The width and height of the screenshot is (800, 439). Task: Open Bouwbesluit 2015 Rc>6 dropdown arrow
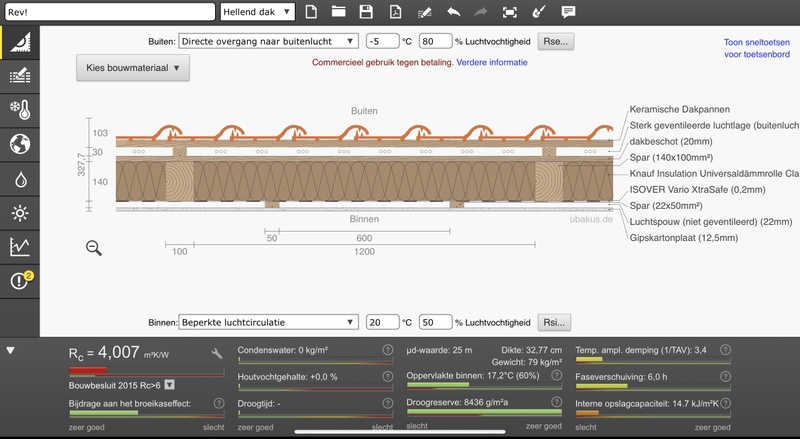click(x=170, y=385)
